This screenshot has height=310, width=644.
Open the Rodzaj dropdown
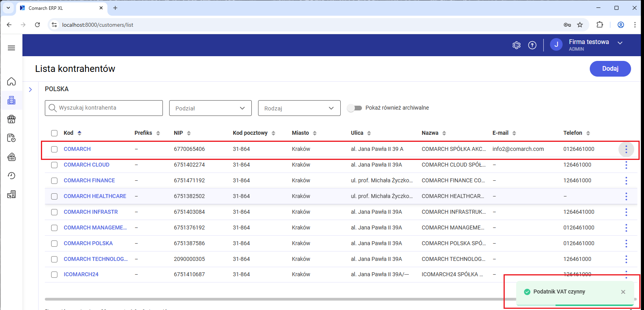click(299, 108)
